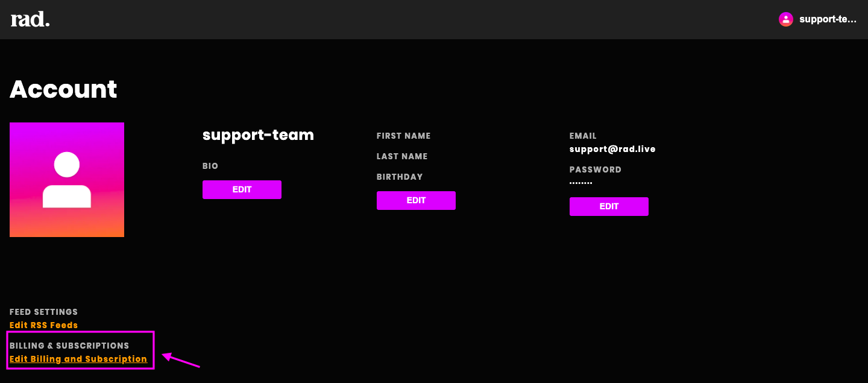
Task: Click the Billing & Subscriptions label
Action: pyautogui.click(x=69, y=346)
